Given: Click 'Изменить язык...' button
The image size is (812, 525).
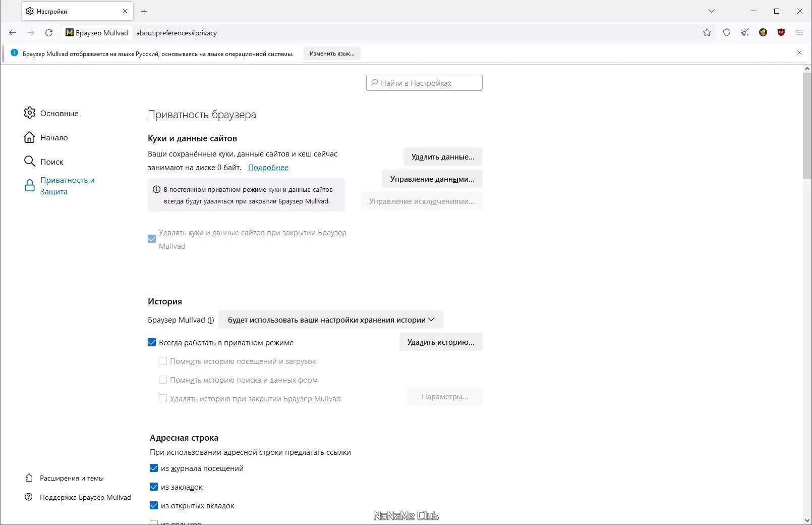Looking at the screenshot, I should (x=332, y=54).
